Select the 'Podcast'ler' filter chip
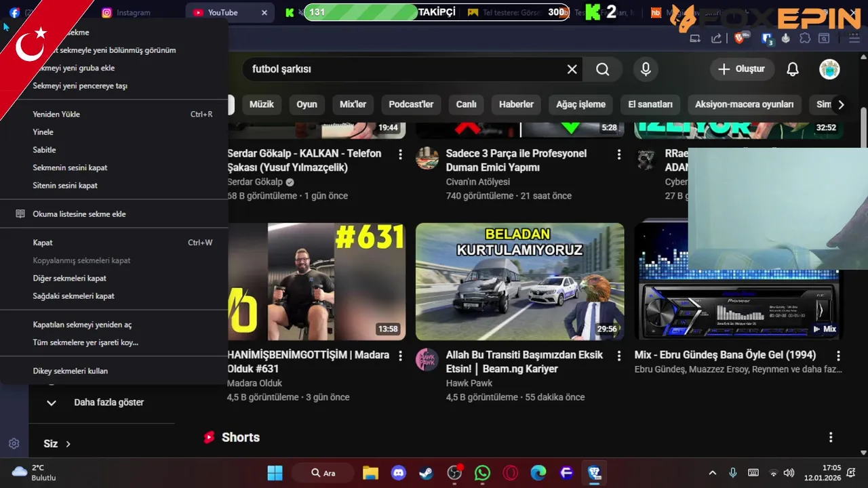 pyautogui.click(x=411, y=104)
